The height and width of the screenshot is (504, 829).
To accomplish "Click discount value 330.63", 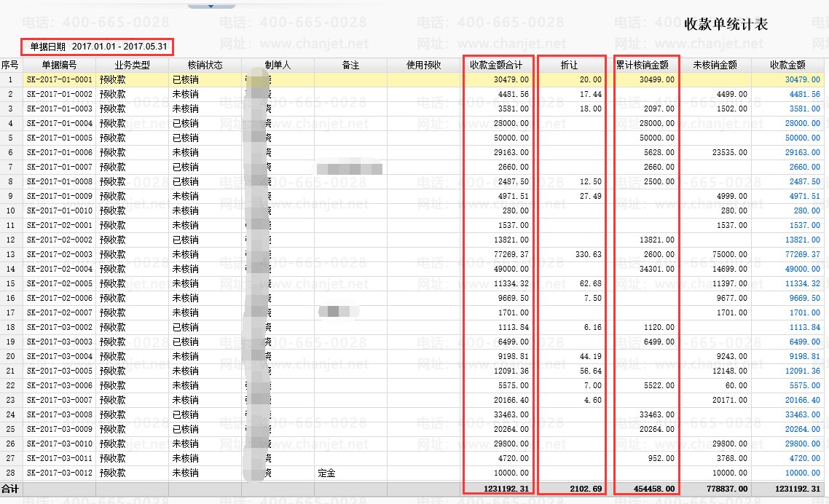I will pyautogui.click(x=589, y=254).
